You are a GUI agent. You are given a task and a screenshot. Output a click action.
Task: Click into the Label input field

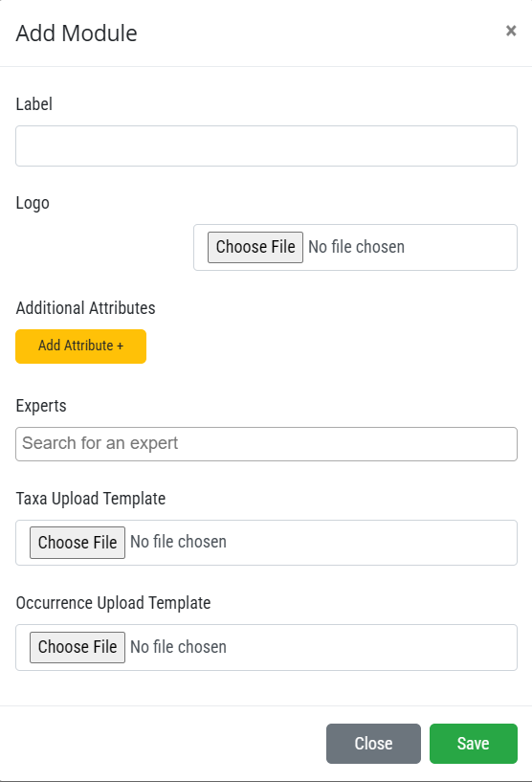click(x=266, y=146)
